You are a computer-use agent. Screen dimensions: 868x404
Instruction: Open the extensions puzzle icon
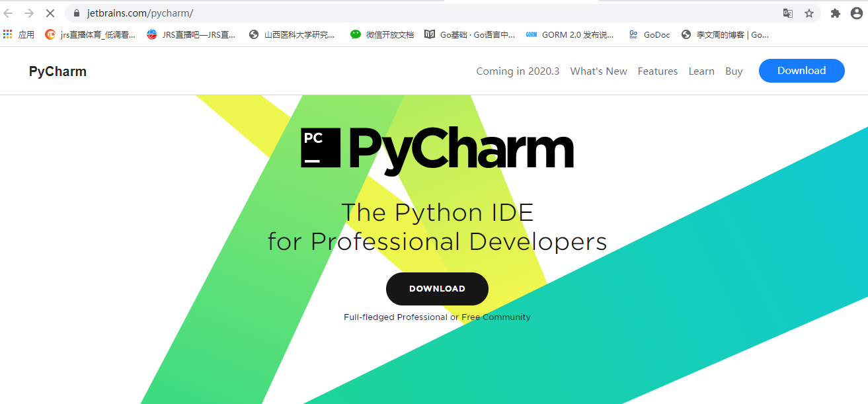(836, 13)
